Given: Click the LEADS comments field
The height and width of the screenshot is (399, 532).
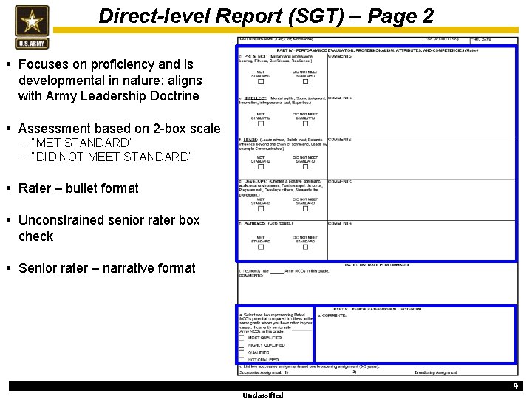Looking at the screenshot, I should [421, 158].
